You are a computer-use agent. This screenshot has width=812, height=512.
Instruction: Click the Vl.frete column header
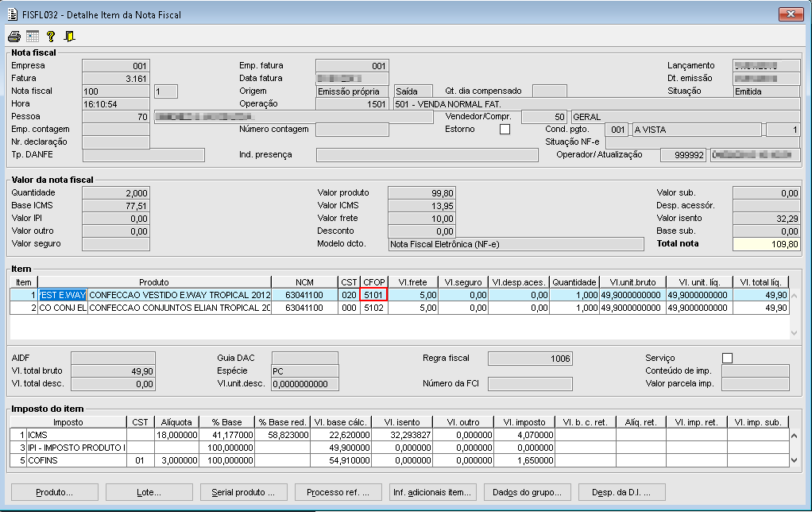[412, 282]
